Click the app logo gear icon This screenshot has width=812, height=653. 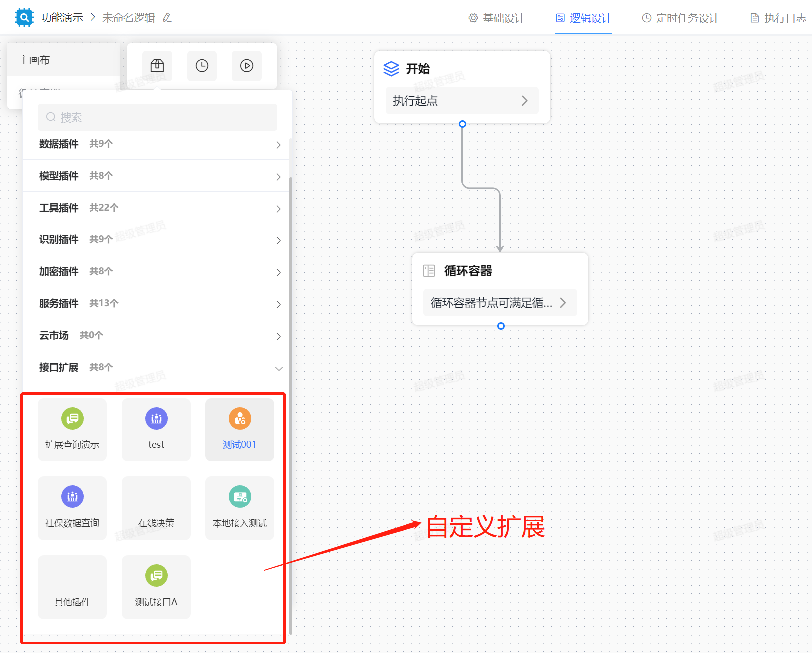pyautogui.click(x=24, y=17)
